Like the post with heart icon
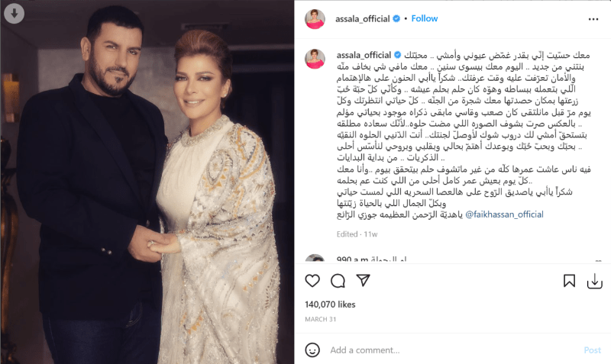The height and width of the screenshot is (364, 611). point(312,281)
